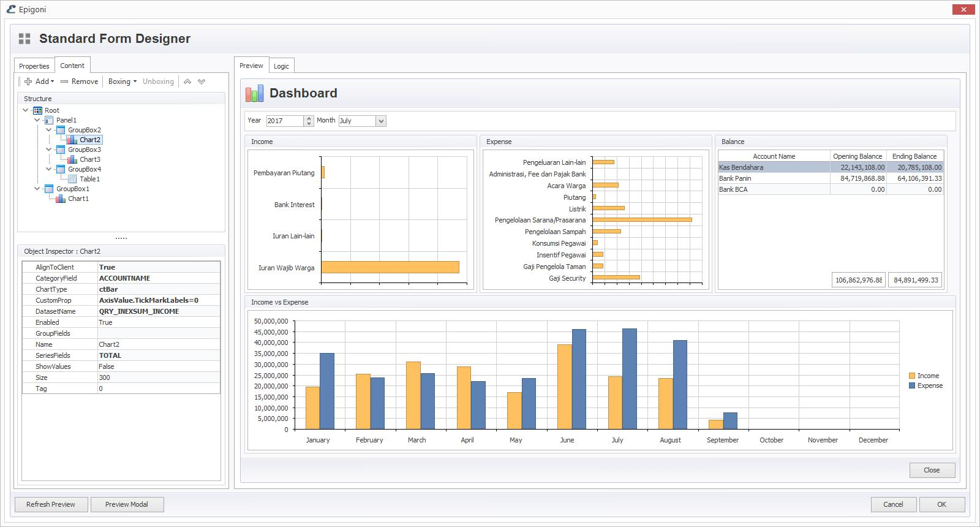Click the CategoryField value ACCOUNTNAME
980x527 pixels.
[159, 278]
